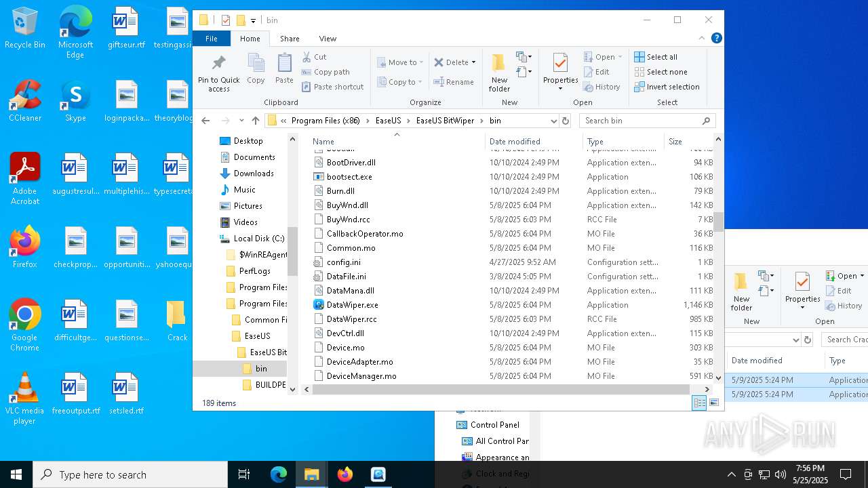Select config.ini file
The image size is (868, 488).
click(344, 262)
